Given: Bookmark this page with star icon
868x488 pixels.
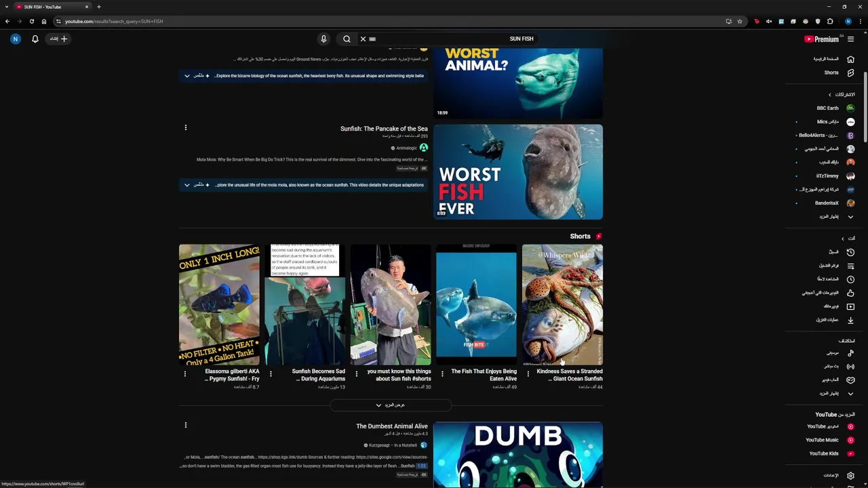Looking at the screenshot, I should tap(740, 21).
